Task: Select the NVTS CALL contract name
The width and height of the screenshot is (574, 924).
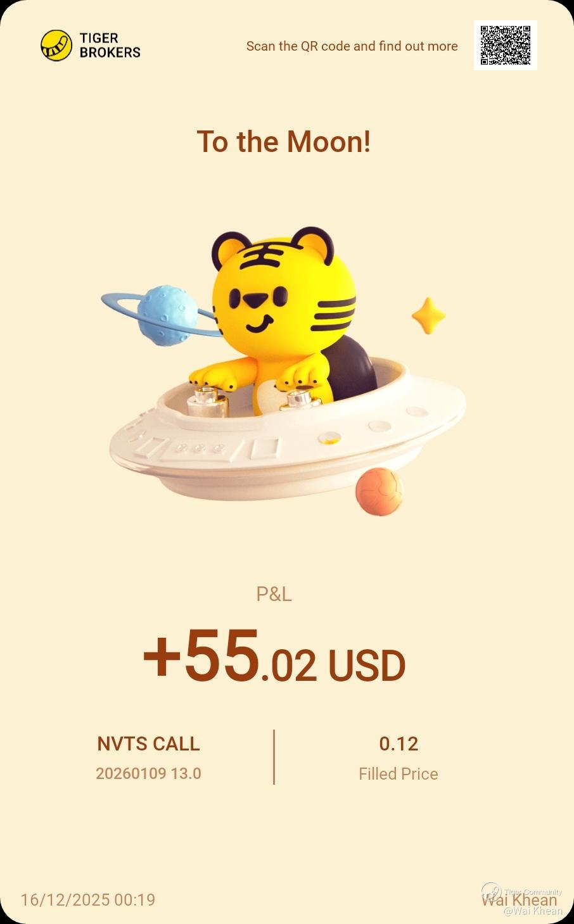Action: click(148, 744)
